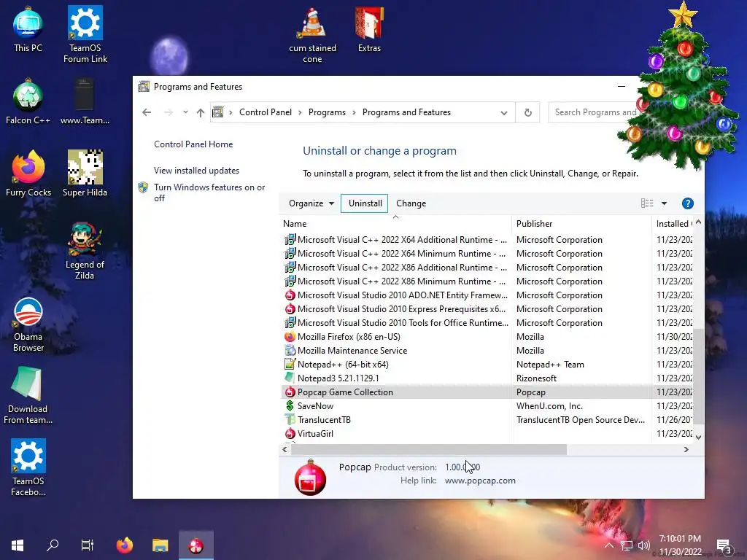This screenshot has width=747, height=560.
Task: Refresh the Programs and Features list
Action: (528, 112)
